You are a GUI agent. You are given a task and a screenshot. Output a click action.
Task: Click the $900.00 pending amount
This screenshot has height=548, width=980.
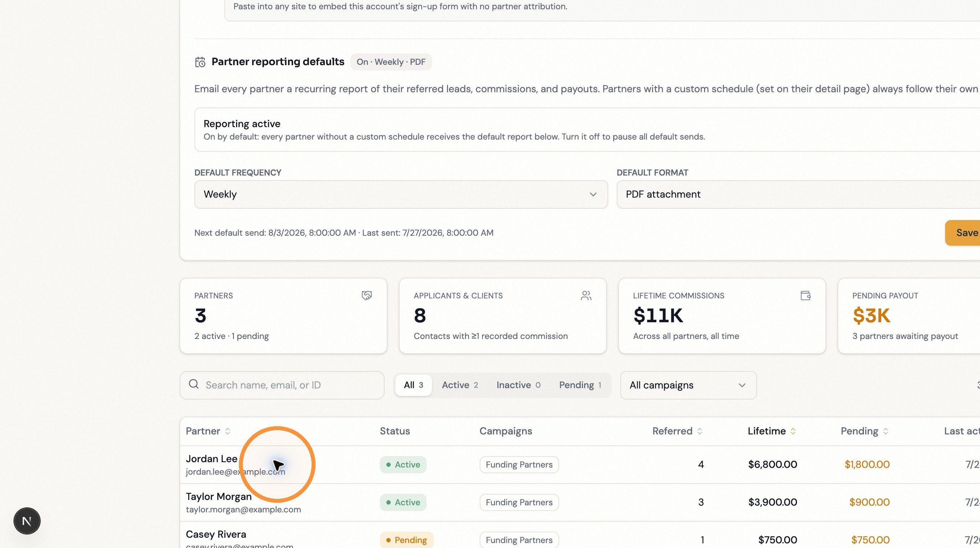tap(869, 502)
